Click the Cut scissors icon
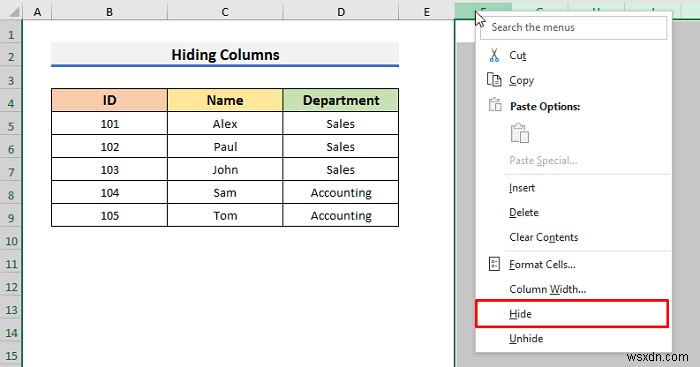The image size is (700, 367). (x=494, y=55)
